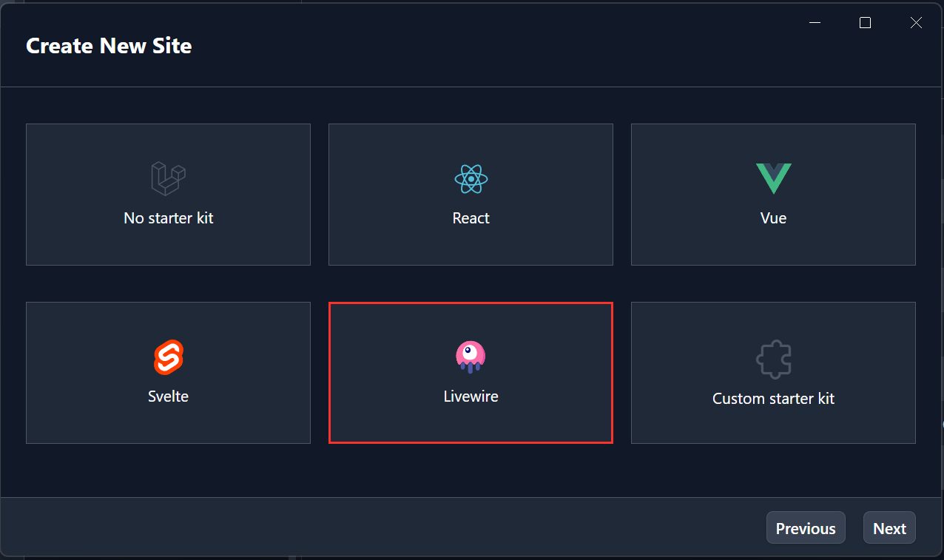944x560 pixels.
Task: Maximize the Create New Site window
Action: pyautogui.click(x=865, y=23)
